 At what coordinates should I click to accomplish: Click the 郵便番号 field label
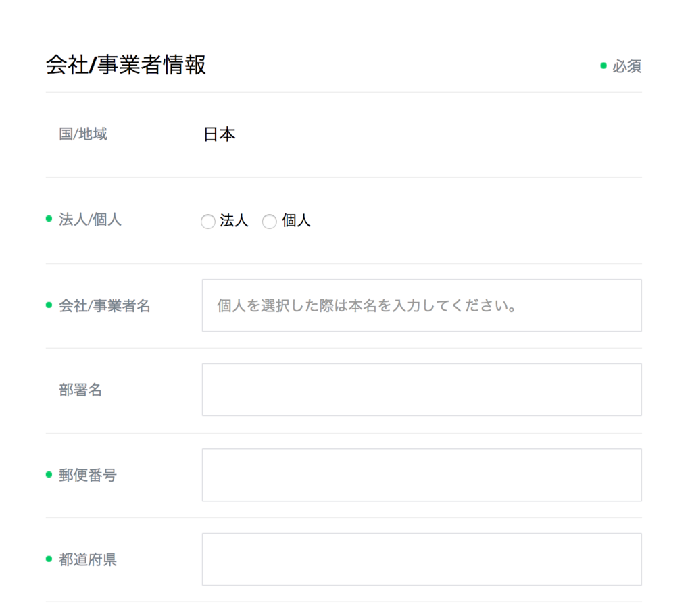(88, 476)
